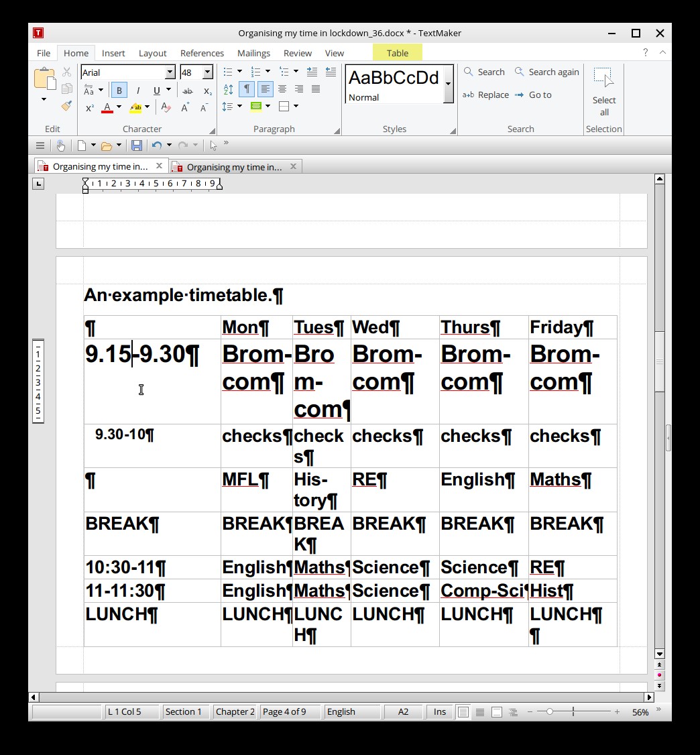This screenshot has height=755, width=700.
Task: Increase indent in paragraph group
Action: 331,72
